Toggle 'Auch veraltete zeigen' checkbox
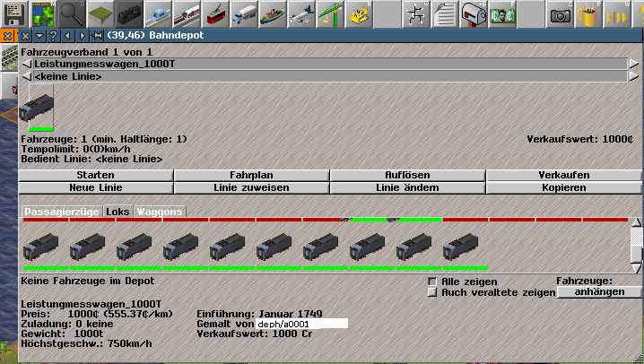The image size is (644, 364). [x=432, y=292]
